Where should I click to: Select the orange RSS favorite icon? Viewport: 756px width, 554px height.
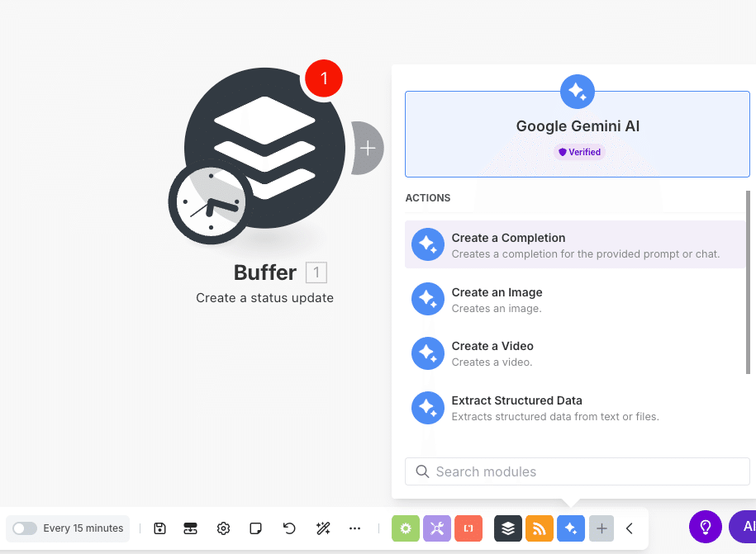click(x=540, y=528)
